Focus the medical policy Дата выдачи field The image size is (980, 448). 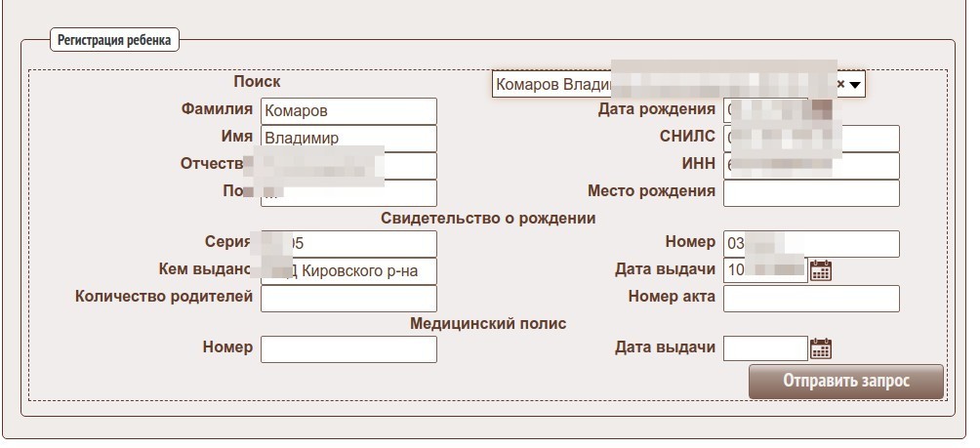765,348
